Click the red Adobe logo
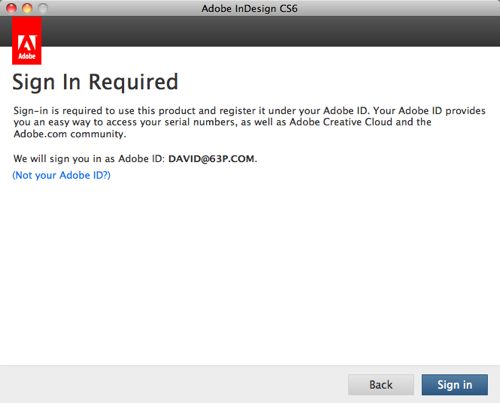The height and width of the screenshot is (403, 500). pyautogui.click(x=27, y=41)
